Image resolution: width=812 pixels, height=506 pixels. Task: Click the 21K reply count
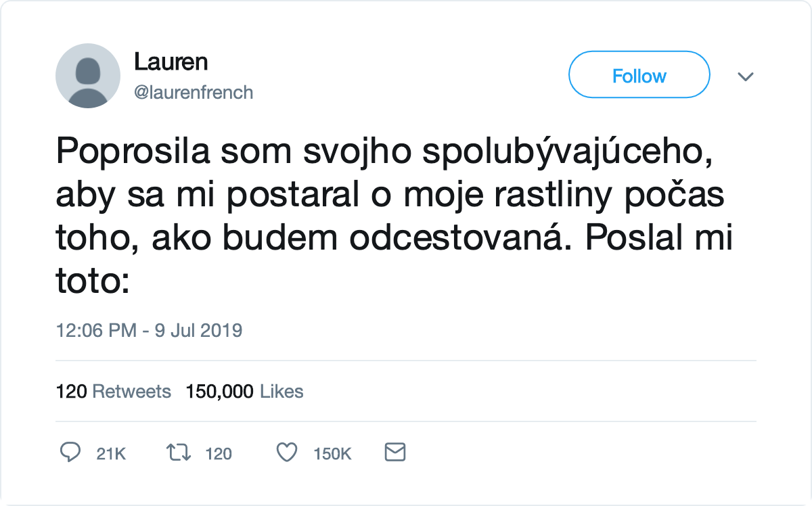[x=111, y=453]
